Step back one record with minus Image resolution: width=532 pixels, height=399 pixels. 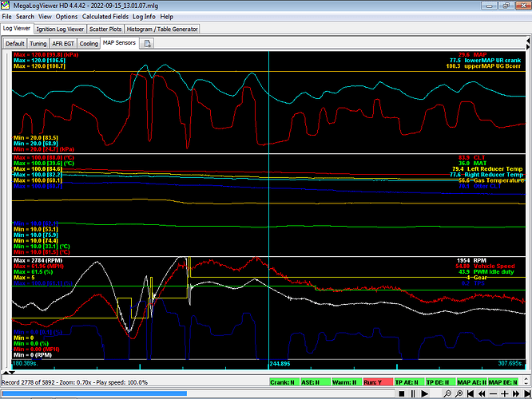(494, 393)
